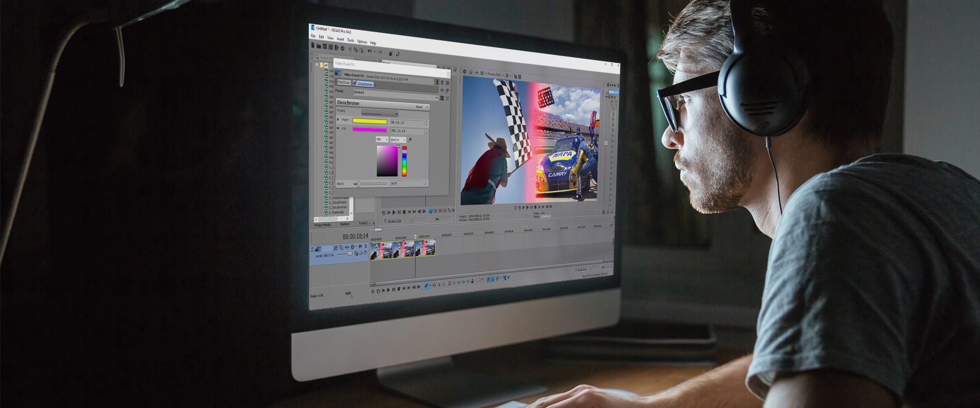Click the magenta Ink color swatch
Viewport: 980px width, 408px height.
370,130
